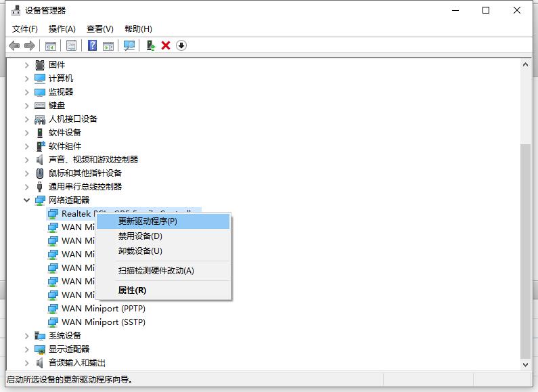Click the blue question mark Help toolbar icon

point(93,45)
